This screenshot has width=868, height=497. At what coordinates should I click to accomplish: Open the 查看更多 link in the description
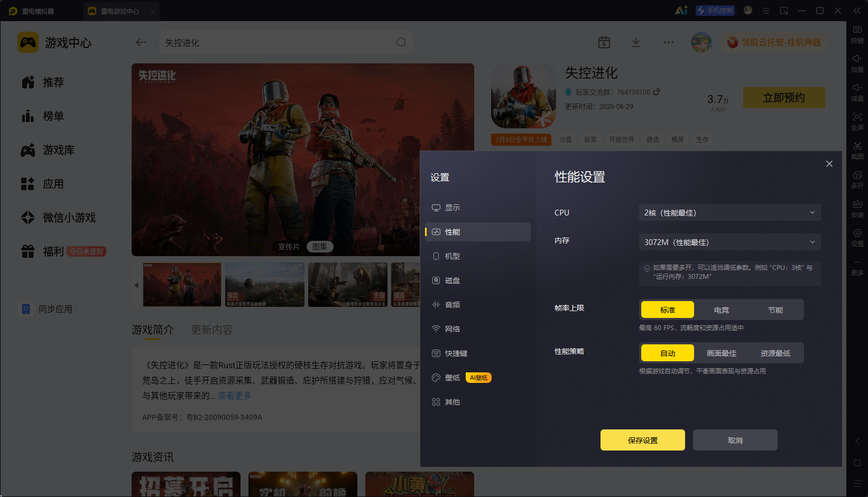(235, 396)
